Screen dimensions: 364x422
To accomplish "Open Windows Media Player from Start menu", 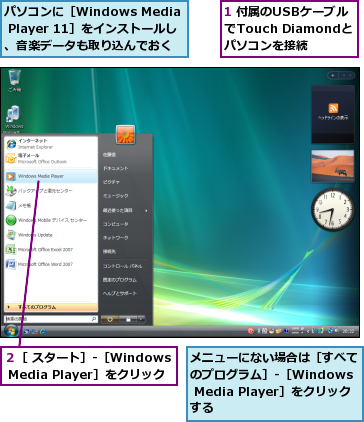I will pos(51,176).
